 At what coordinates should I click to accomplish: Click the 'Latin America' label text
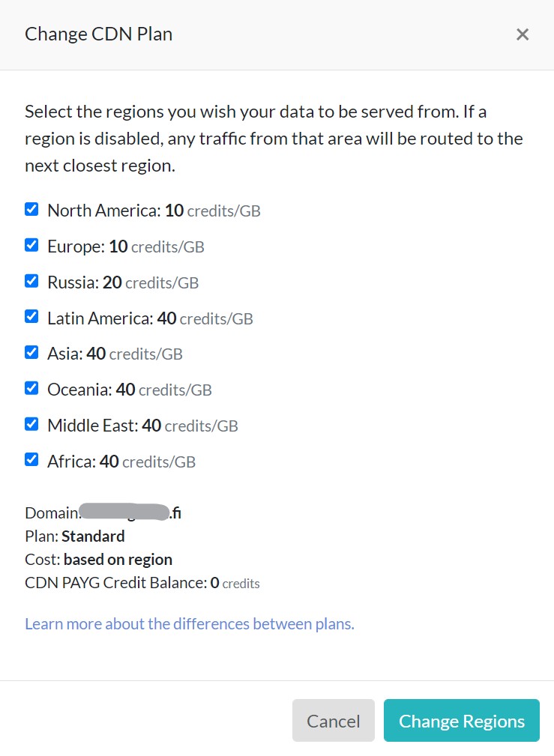pyautogui.click(x=100, y=318)
